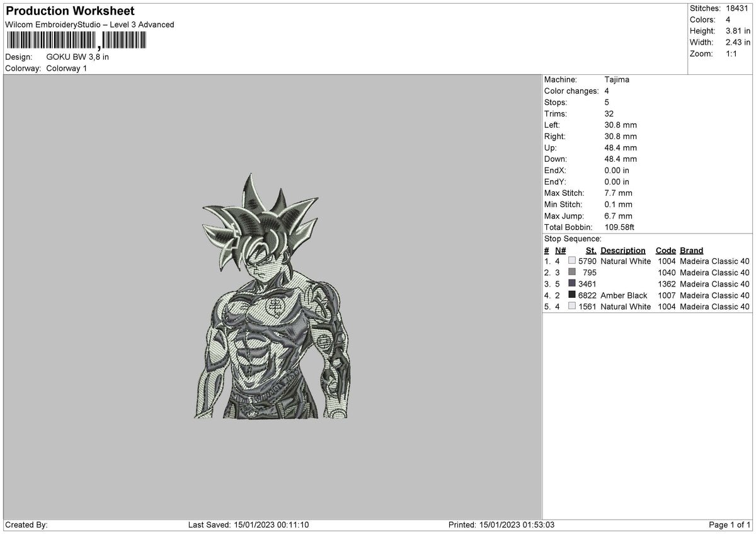
Task: Select the gray swatch in stop 2
Action: pyautogui.click(x=572, y=273)
